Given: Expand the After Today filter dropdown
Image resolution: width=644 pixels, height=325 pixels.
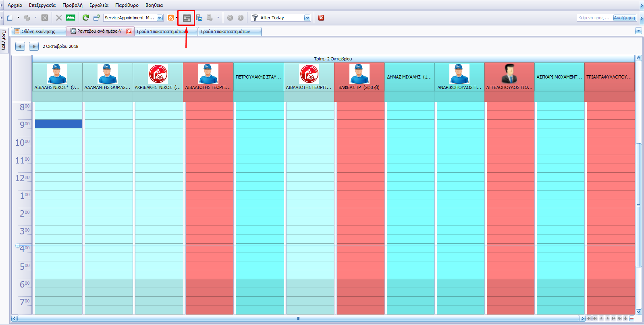Looking at the screenshot, I should [x=307, y=18].
